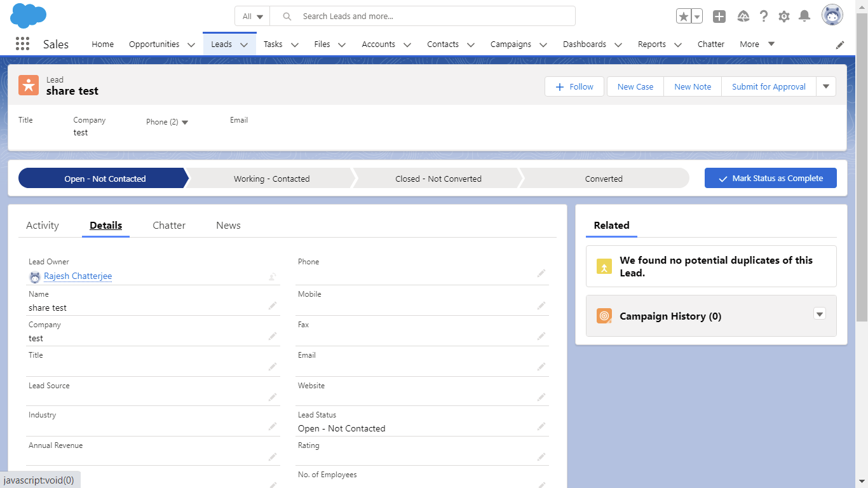Screen dimensions: 868x488
Task: Select the Open - Not Contacted path stage
Action: tap(104, 179)
